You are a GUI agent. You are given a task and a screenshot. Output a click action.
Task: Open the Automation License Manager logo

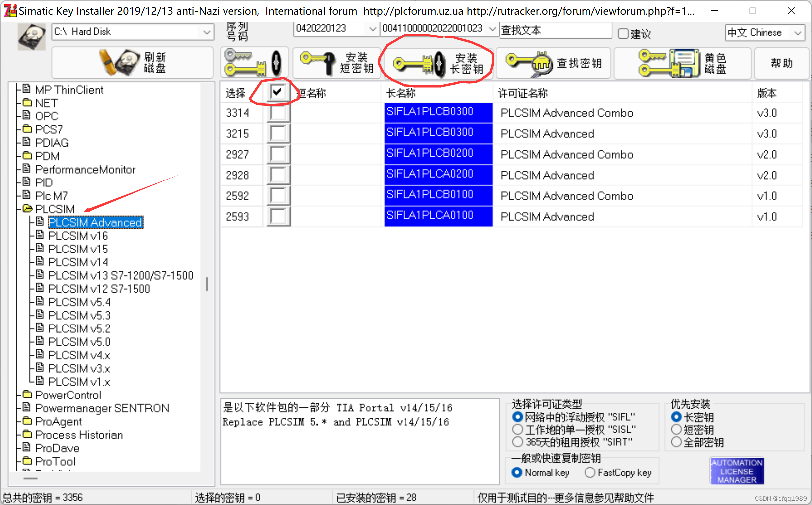pos(737,471)
